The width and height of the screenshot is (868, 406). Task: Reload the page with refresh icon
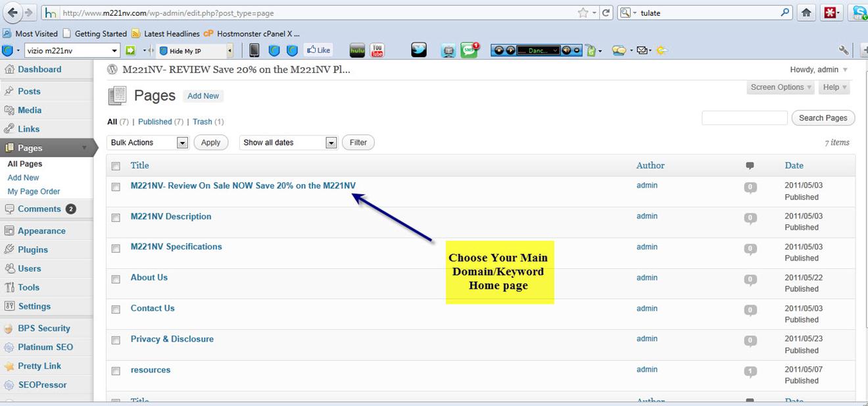pos(606,13)
